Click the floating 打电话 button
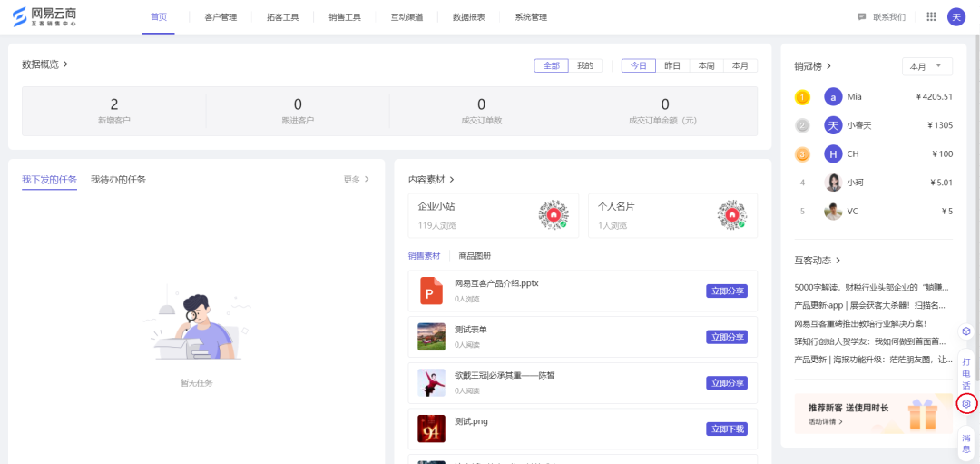Screen dimensions: 980x464 (x=966, y=373)
